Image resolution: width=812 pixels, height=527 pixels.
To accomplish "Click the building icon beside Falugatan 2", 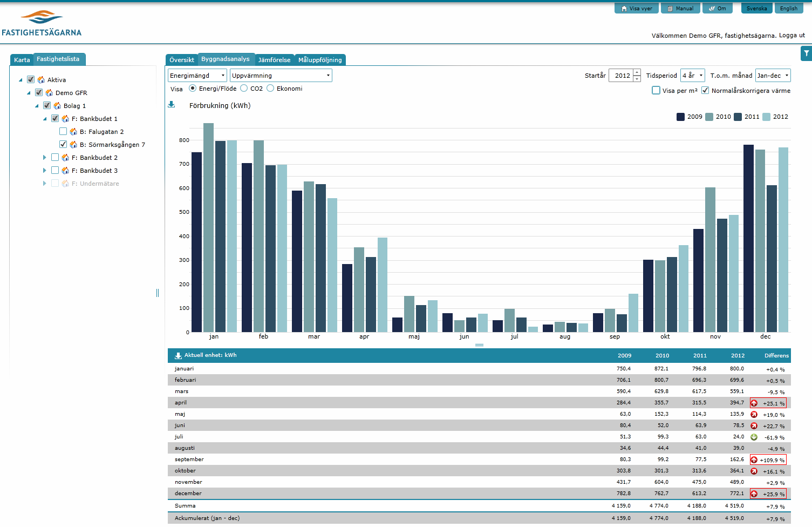I will coord(73,131).
